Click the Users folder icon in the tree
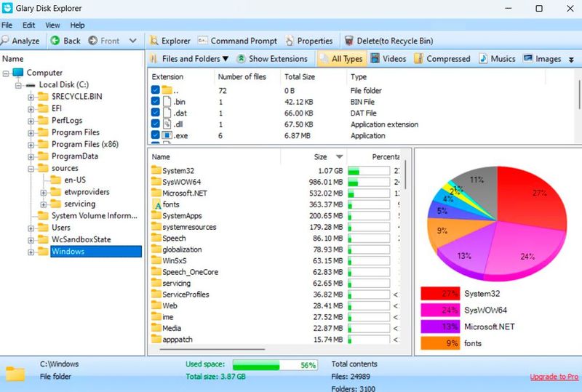 44,228
